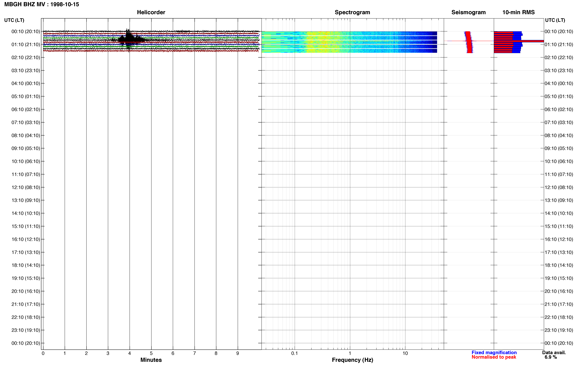Click frequency tick '0.1' on spectrogram axis

[295, 353]
